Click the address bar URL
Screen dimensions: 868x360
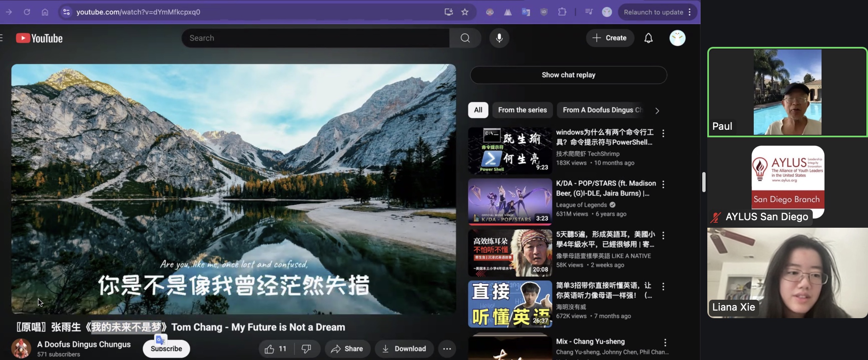pyautogui.click(x=138, y=12)
